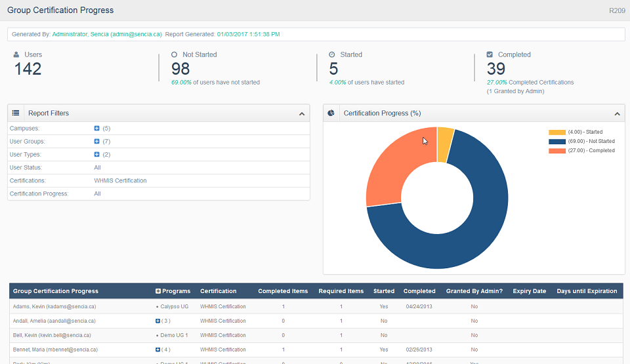Collapse the Certification Progress chart panel

point(617,114)
